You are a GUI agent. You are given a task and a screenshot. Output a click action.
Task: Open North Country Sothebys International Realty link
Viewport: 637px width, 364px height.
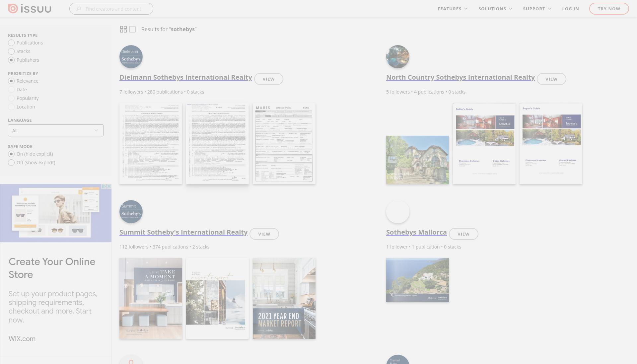click(460, 77)
